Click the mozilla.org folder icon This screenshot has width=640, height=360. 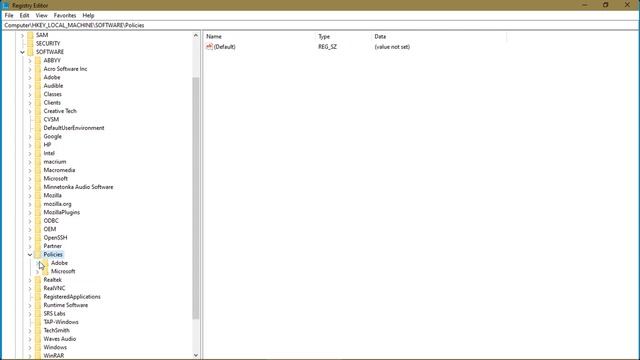tap(38, 204)
